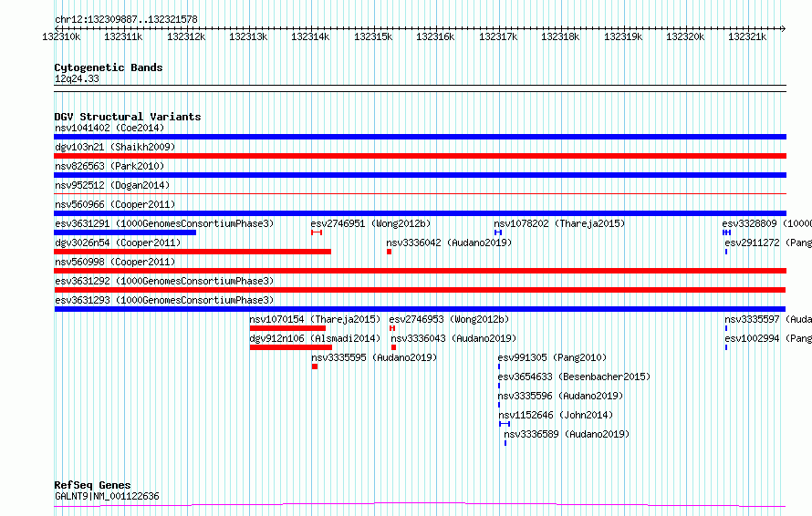
Task: Click the small red nsv3335595 variant square
Action: click(315, 366)
